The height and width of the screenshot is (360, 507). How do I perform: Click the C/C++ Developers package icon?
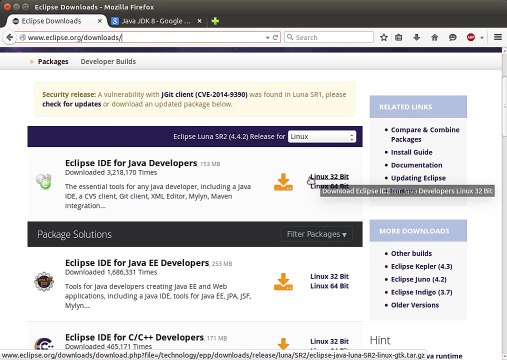pyautogui.click(x=44, y=344)
